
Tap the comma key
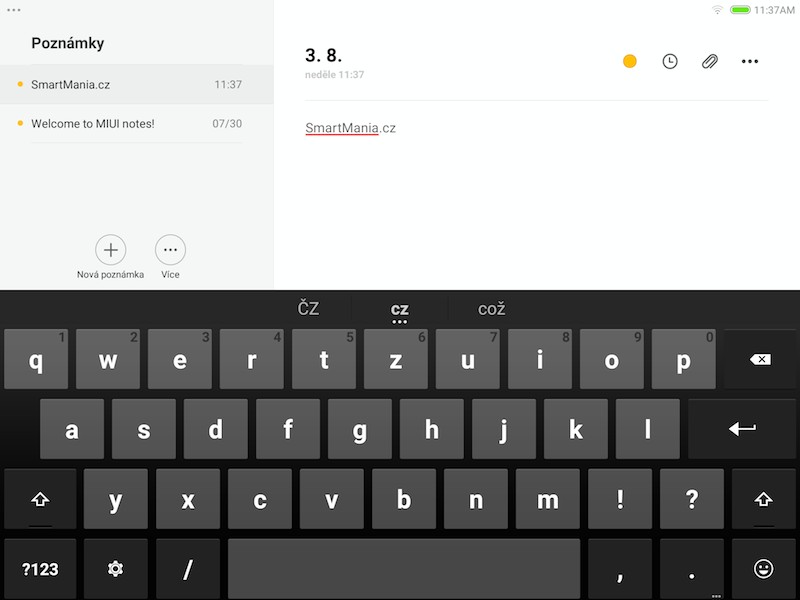click(620, 568)
